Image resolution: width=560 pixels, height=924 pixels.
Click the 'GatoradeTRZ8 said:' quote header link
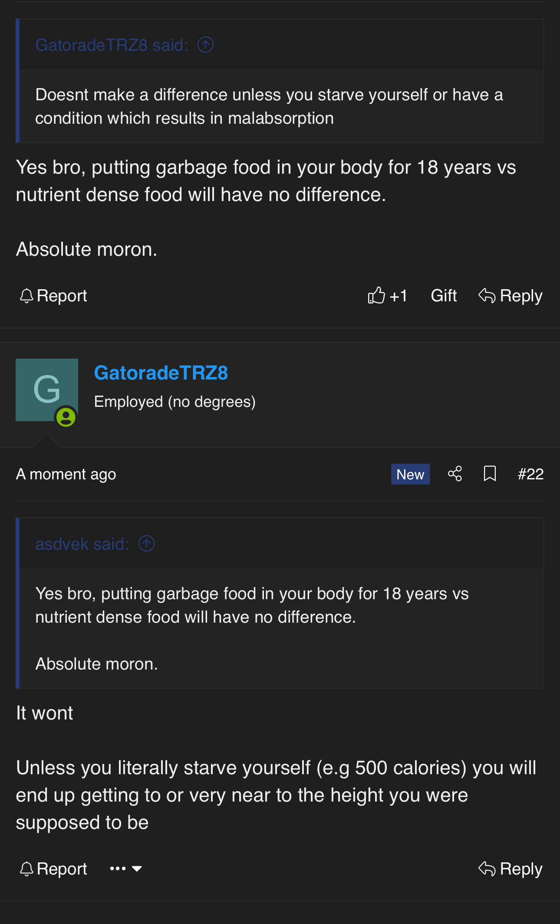pos(112,45)
